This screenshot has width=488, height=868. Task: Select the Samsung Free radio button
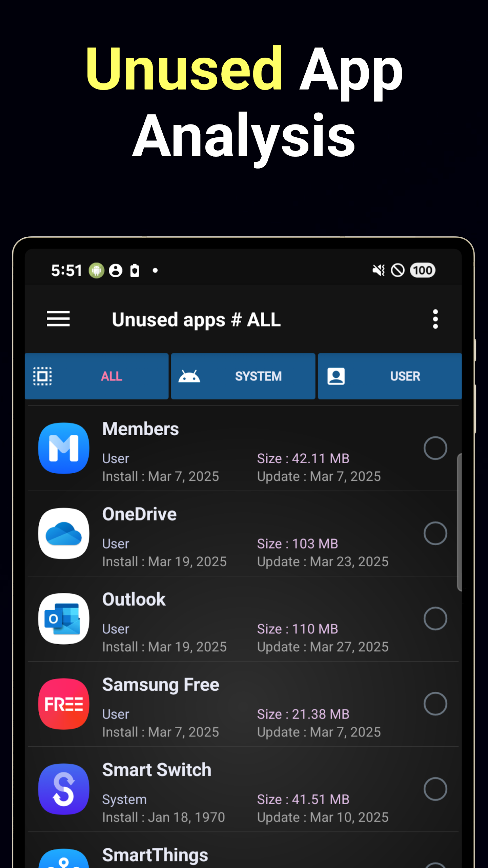click(x=435, y=704)
